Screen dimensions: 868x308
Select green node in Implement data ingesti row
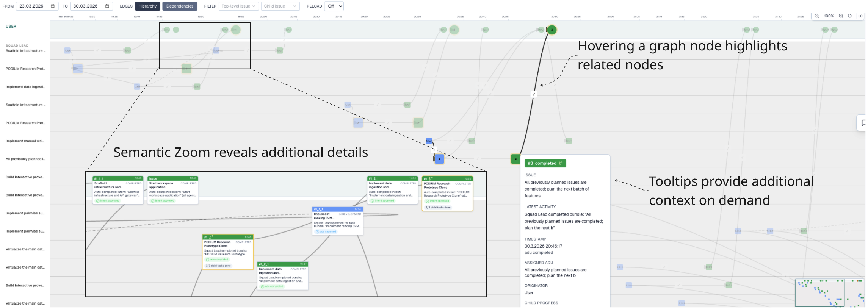tap(197, 87)
